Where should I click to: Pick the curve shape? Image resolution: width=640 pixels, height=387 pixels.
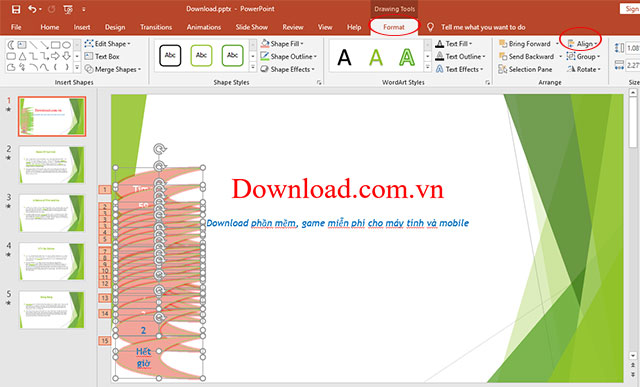click(x=44, y=67)
